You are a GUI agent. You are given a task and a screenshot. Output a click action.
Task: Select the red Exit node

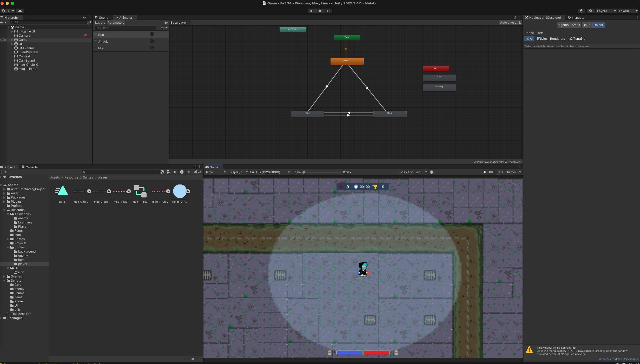point(436,69)
